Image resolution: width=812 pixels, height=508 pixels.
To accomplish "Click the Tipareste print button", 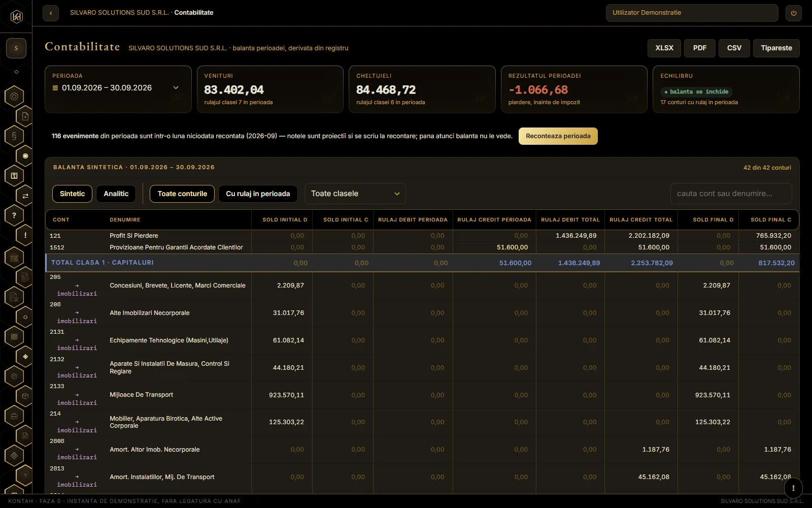I will (x=776, y=48).
